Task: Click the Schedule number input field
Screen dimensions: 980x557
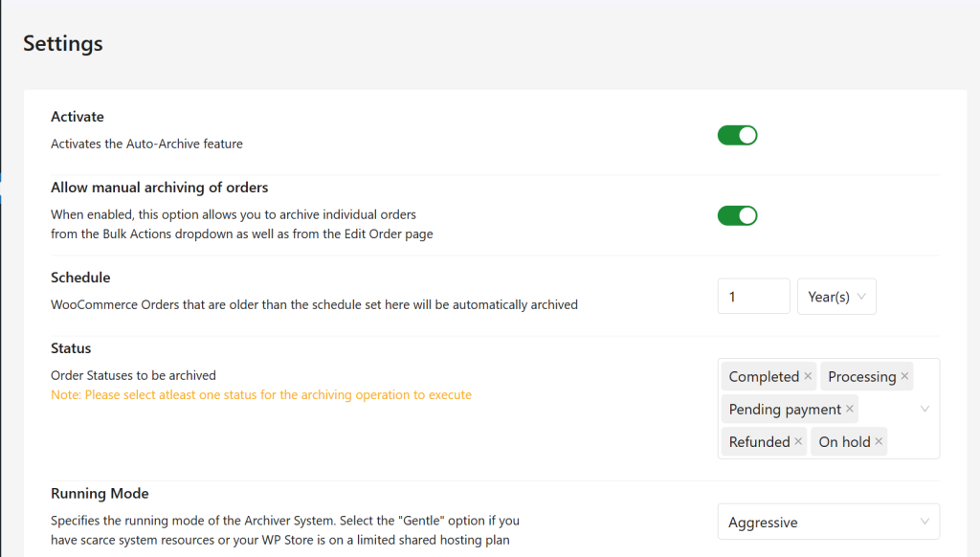Action: tap(753, 297)
